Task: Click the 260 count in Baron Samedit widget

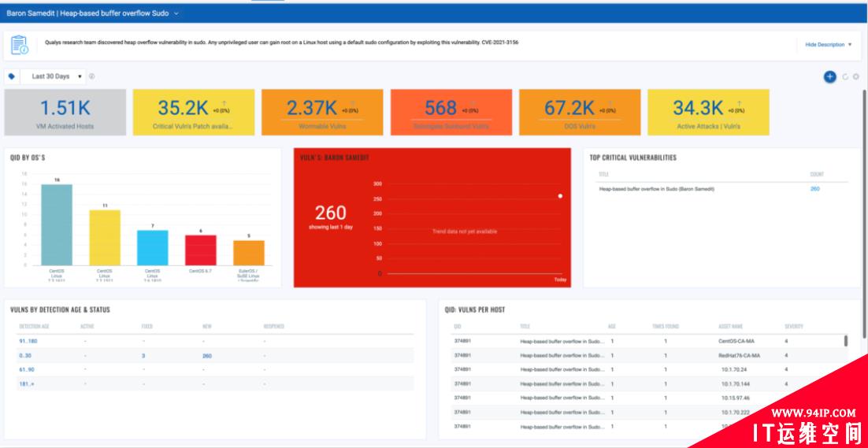Action: pos(331,213)
